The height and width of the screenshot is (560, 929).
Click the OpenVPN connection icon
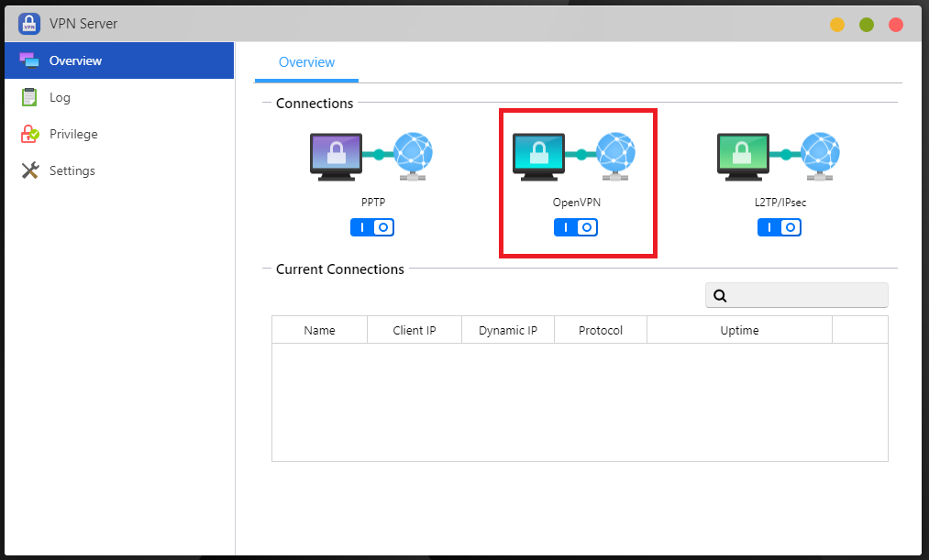[574, 157]
